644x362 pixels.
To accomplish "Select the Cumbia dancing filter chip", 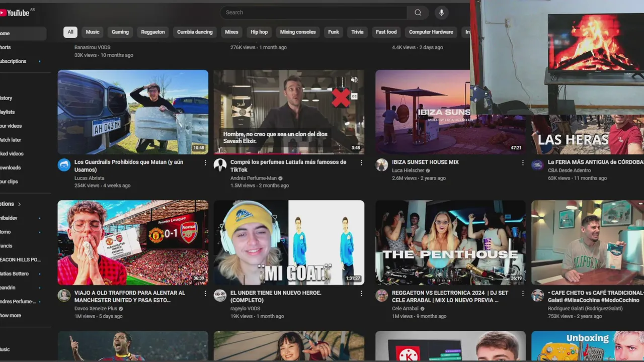I will [195, 32].
